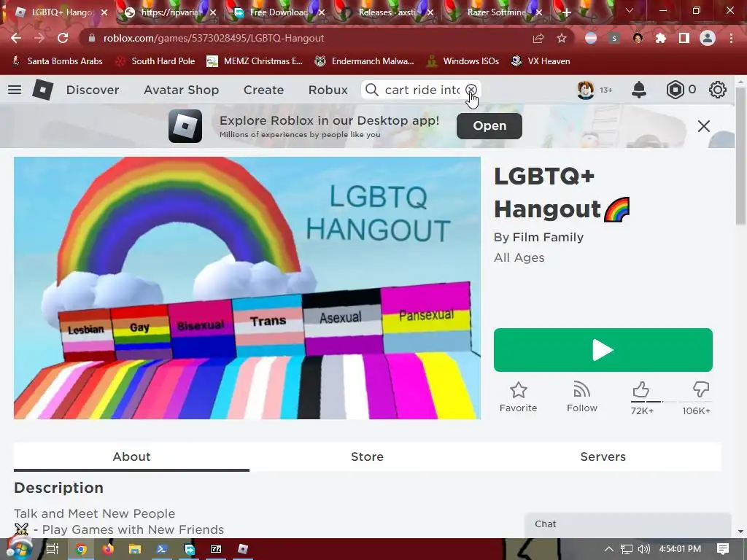Follow the LGBTQ+ Hangout experience
Viewport: 747px width, 560px height.
(x=581, y=397)
